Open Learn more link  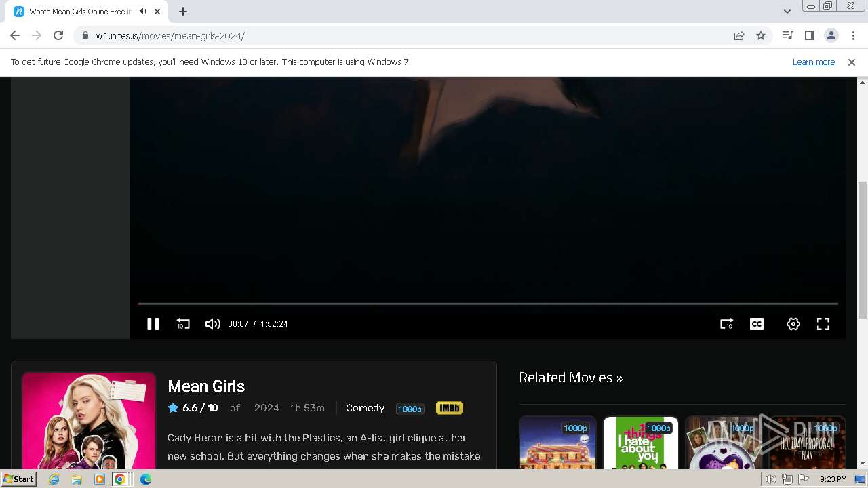814,62
